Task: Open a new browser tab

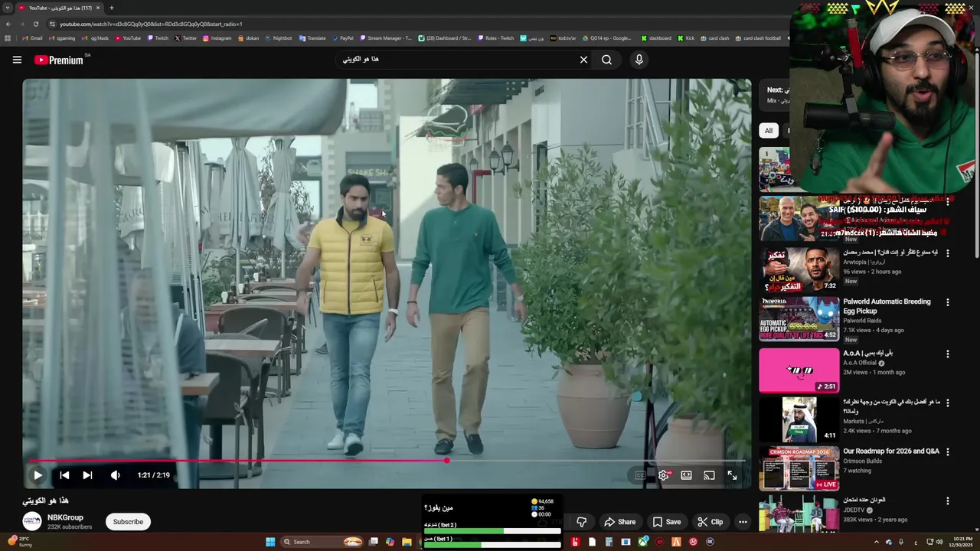Action: point(111,8)
